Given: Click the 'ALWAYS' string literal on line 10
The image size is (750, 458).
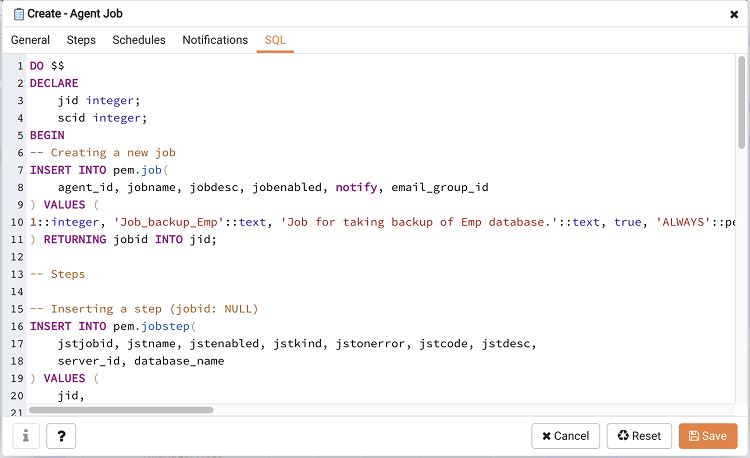Looking at the screenshot, I should click(x=683, y=222).
